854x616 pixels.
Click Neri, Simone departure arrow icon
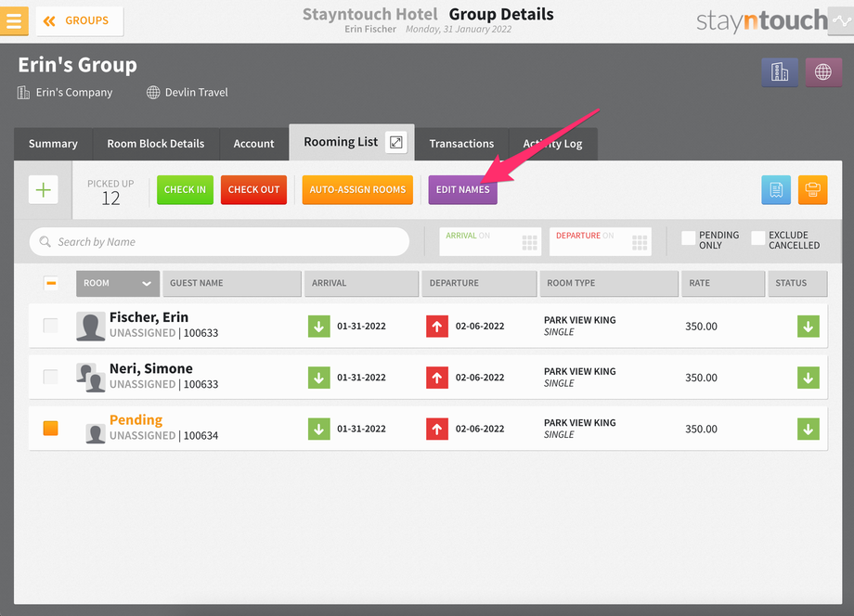[x=437, y=378]
